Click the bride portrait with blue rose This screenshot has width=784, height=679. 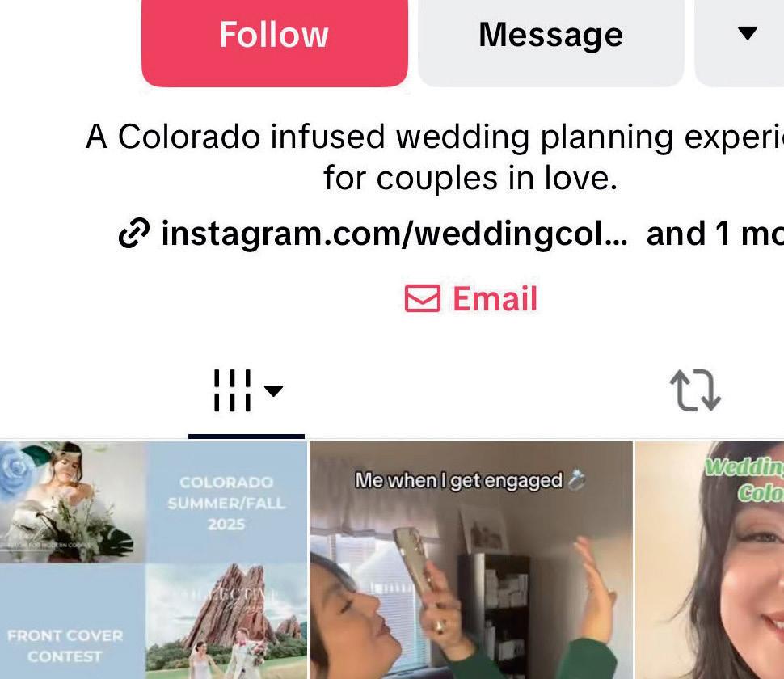pos(72,502)
